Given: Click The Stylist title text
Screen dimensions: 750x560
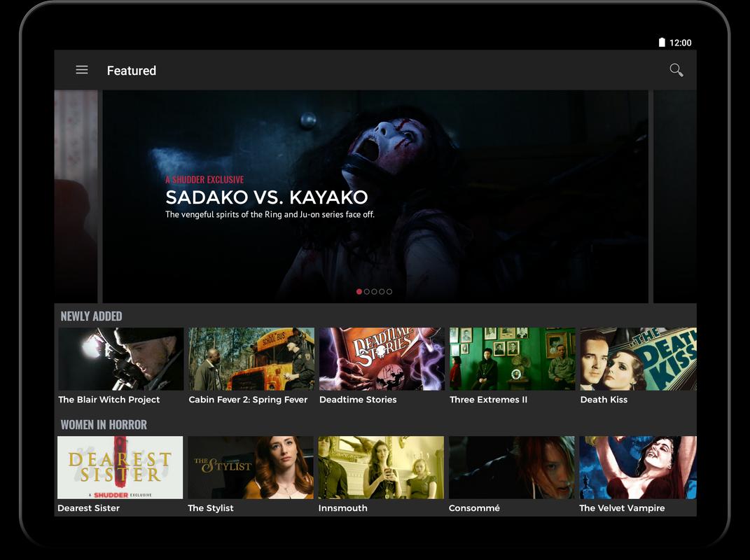Looking at the screenshot, I should click(211, 508).
